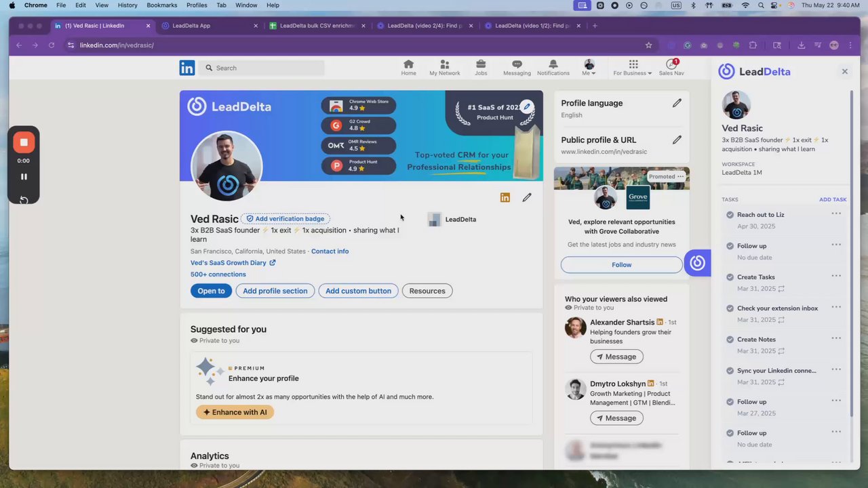Open options for 'Reach out to Liz' task
This screenshot has width=868, height=488.
(x=836, y=213)
